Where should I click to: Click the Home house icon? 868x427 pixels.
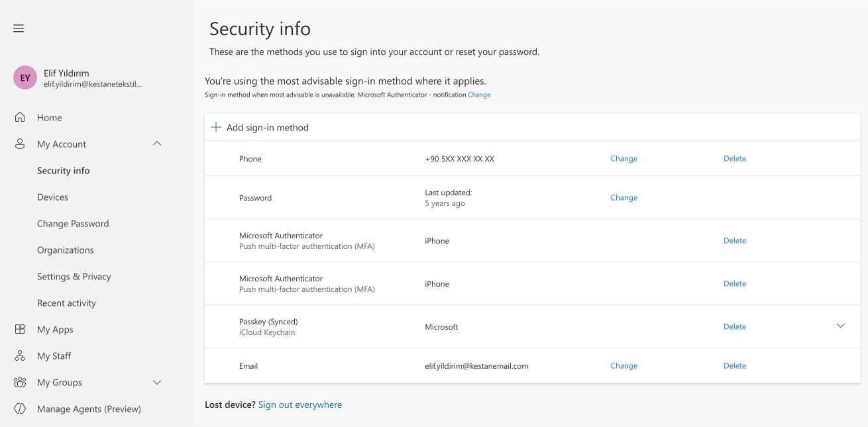pos(20,117)
